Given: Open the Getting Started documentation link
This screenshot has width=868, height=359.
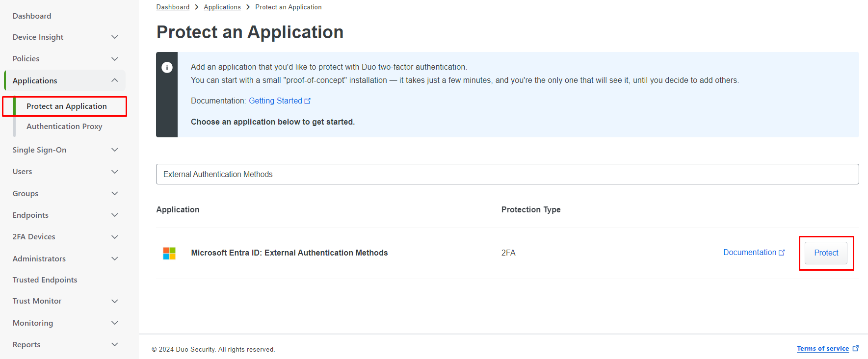Looking at the screenshot, I should (x=275, y=101).
